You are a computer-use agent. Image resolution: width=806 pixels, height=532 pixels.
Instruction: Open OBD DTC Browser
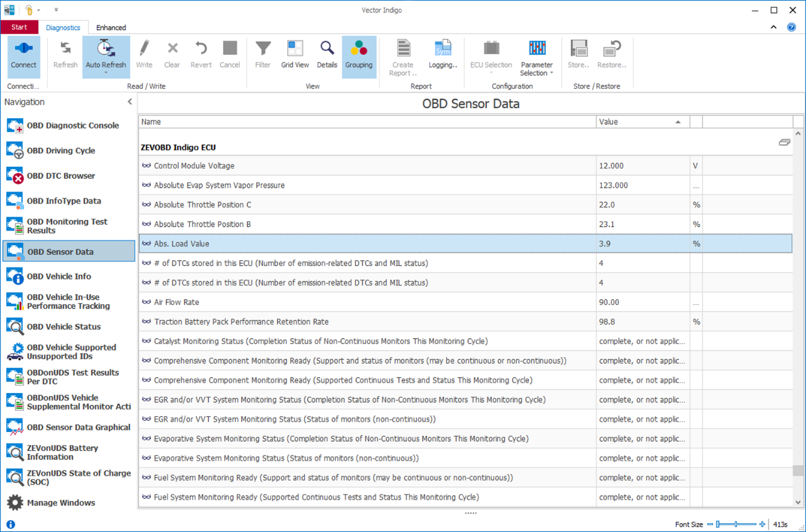[69, 176]
